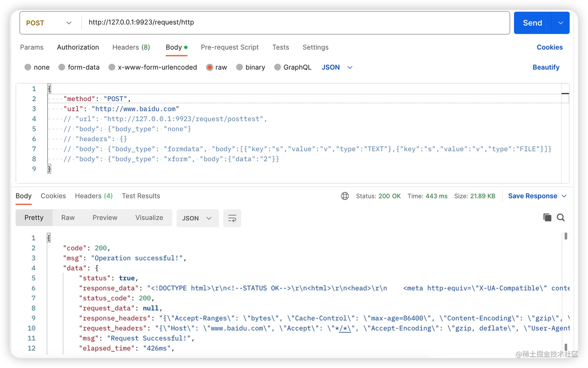Open the response format JSON dropdown
The image size is (588, 368).
pos(197,218)
